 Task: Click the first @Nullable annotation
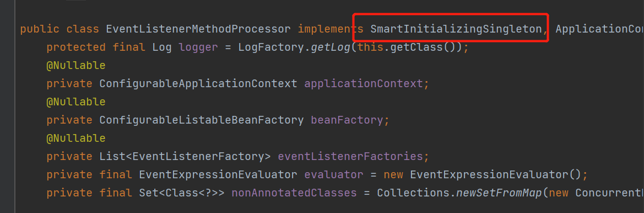point(76,65)
